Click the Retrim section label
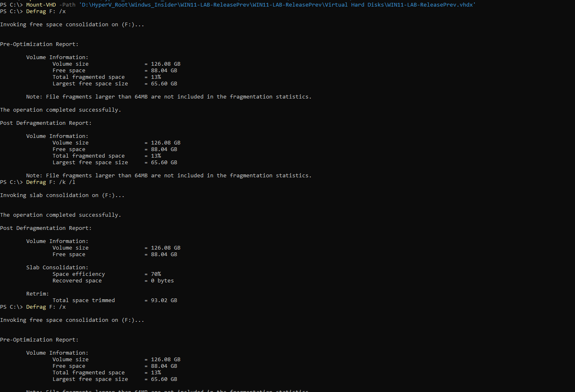The image size is (575, 392). 37,293
